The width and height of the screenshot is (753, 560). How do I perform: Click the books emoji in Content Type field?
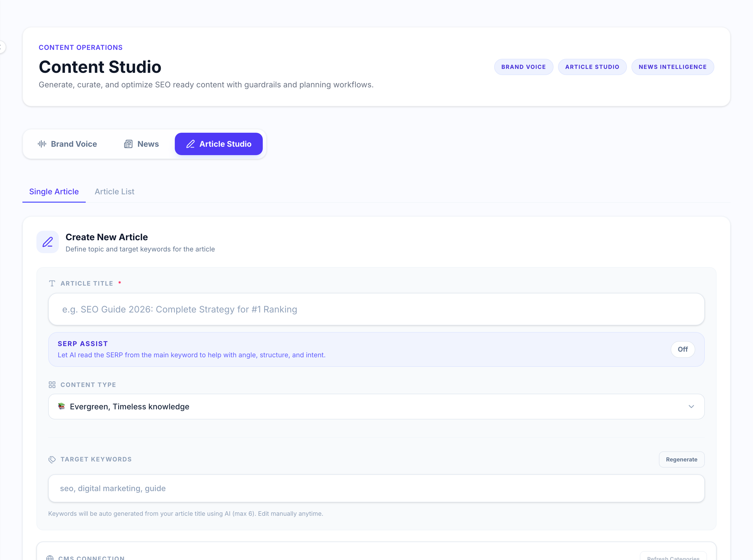61,406
